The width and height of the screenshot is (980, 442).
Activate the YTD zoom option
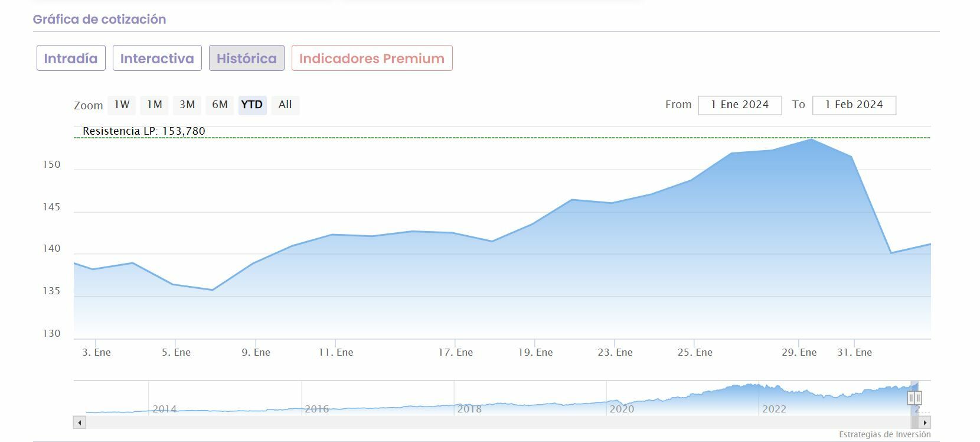[252, 105]
